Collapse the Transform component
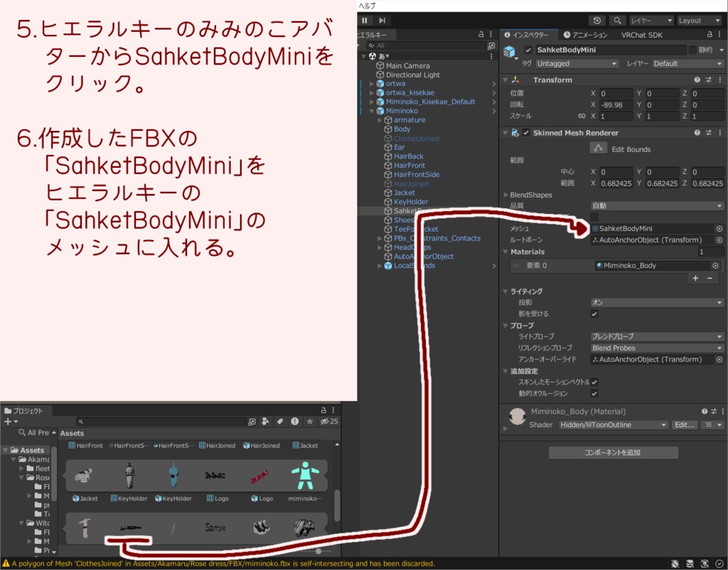The height and width of the screenshot is (570, 728). [505, 80]
